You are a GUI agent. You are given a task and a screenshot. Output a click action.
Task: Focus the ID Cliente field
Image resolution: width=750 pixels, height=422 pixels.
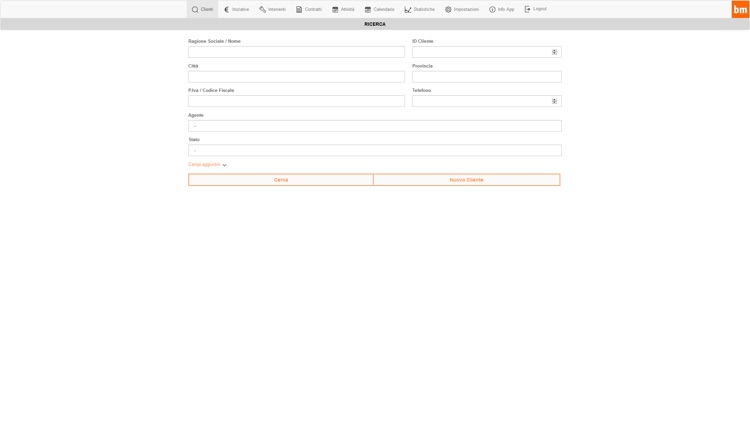point(487,52)
